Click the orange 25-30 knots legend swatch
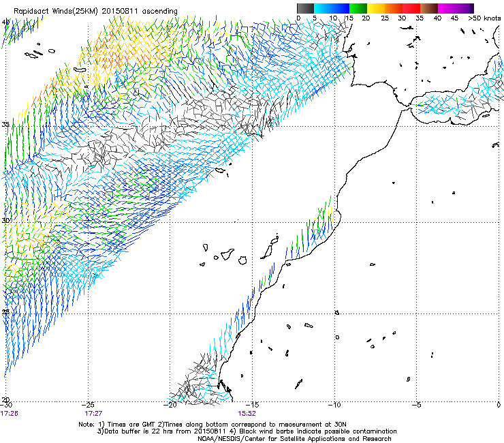 [394, 8]
